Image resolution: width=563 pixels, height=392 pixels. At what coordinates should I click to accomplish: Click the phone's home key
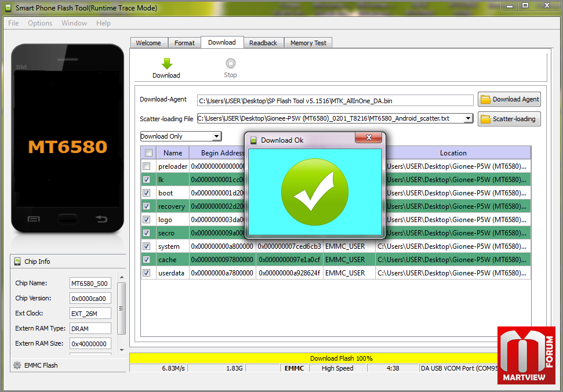[67, 219]
